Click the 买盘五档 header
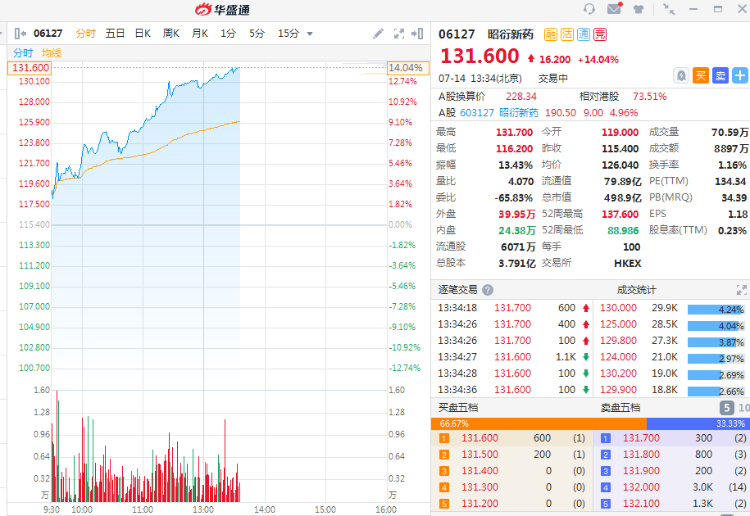This screenshot has width=750, height=516. point(458,407)
